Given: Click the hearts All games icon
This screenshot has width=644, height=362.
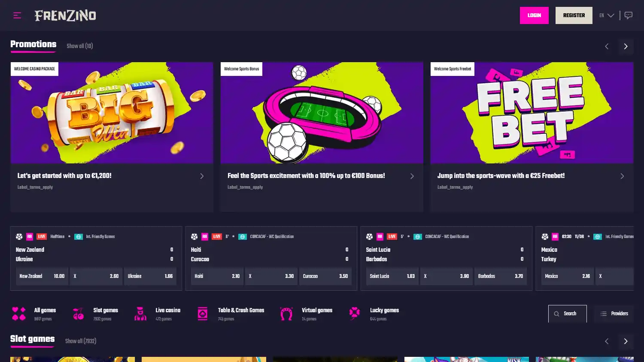Looking at the screenshot, I should (19, 314).
